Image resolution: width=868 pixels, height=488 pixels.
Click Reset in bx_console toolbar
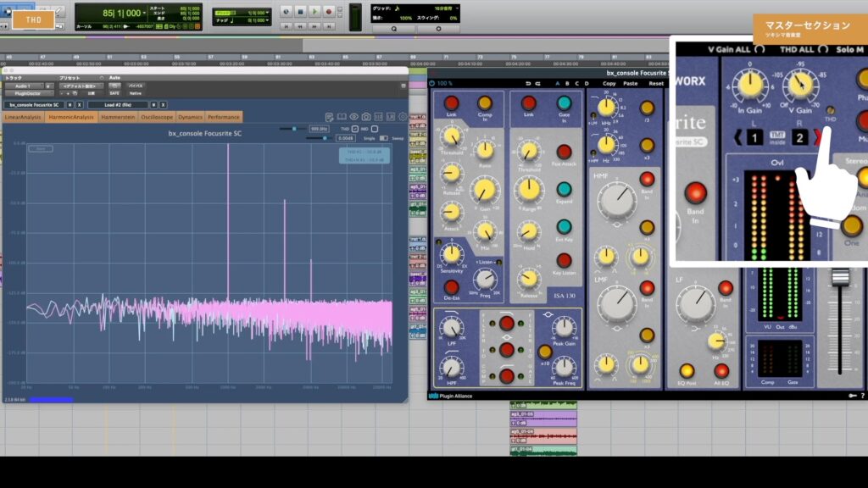(x=656, y=84)
